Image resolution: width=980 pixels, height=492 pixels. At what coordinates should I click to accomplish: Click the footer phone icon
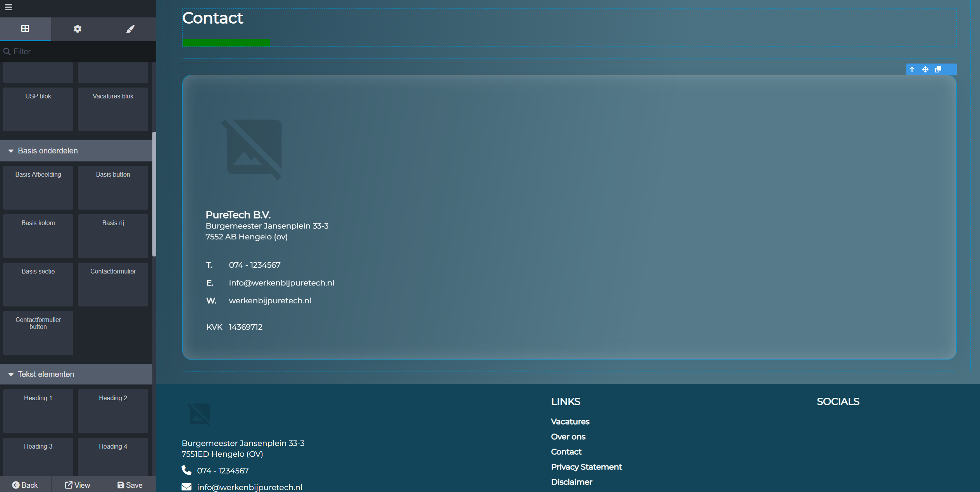(186, 470)
